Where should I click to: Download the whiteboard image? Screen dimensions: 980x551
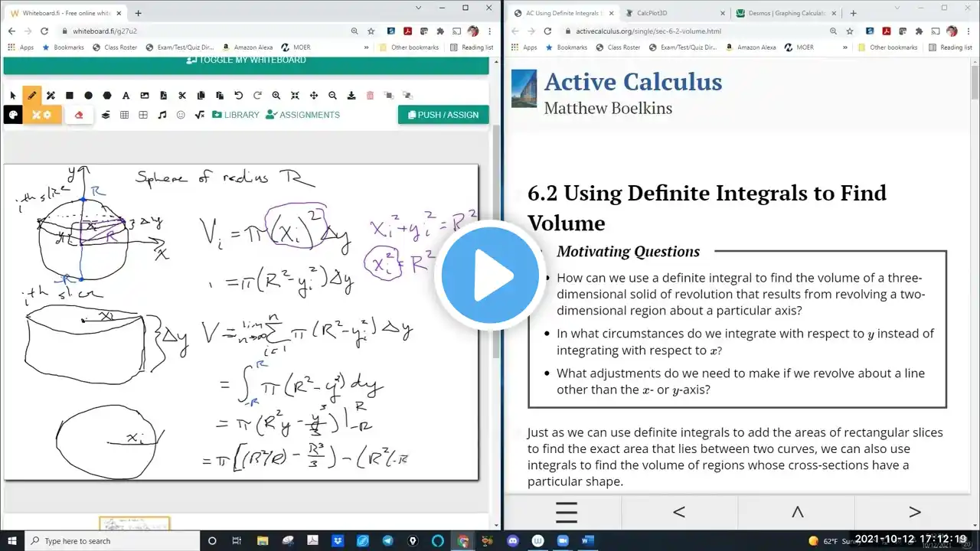click(x=351, y=96)
